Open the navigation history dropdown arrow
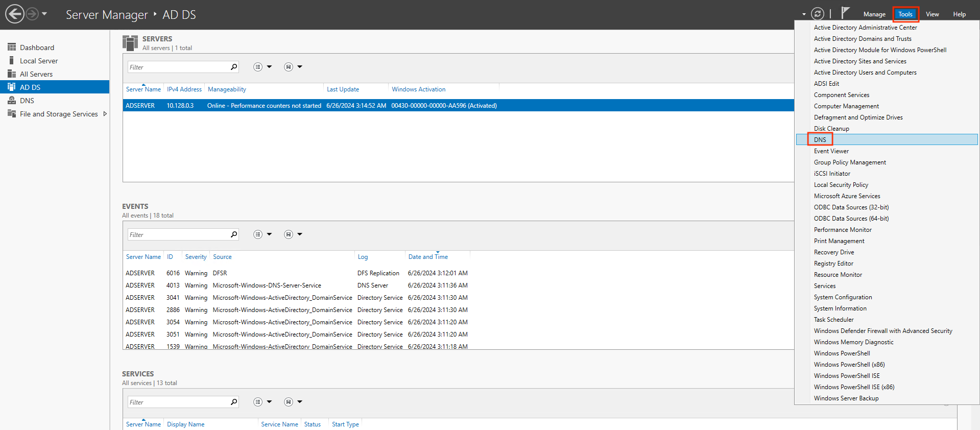The width and height of the screenshot is (980, 430). [44, 14]
